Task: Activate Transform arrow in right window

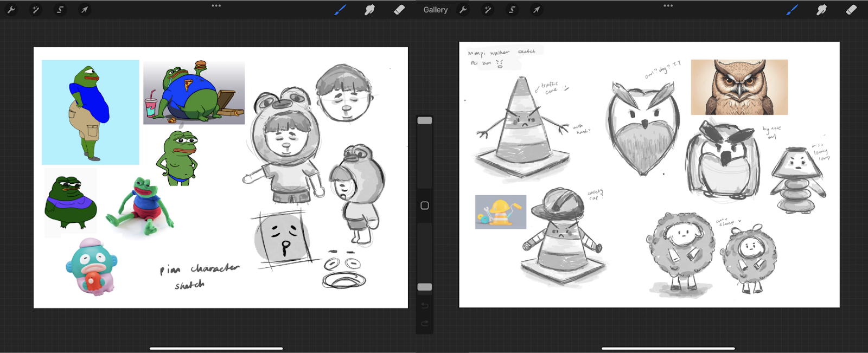Action: click(537, 10)
